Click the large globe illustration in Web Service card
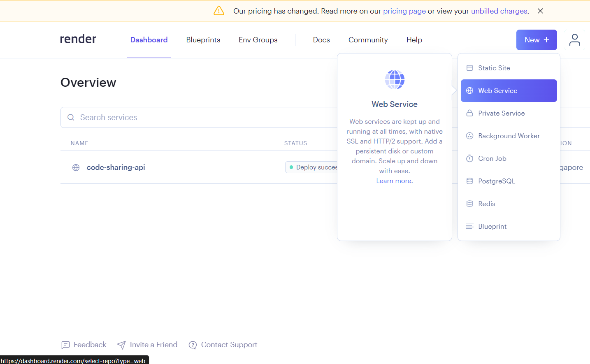 (395, 79)
